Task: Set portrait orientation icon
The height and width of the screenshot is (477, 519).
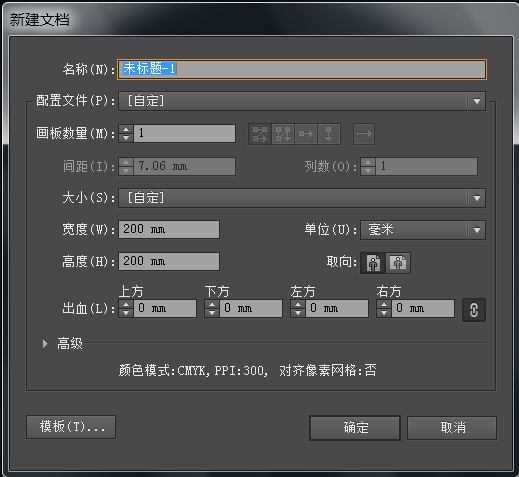Action: point(373,263)
